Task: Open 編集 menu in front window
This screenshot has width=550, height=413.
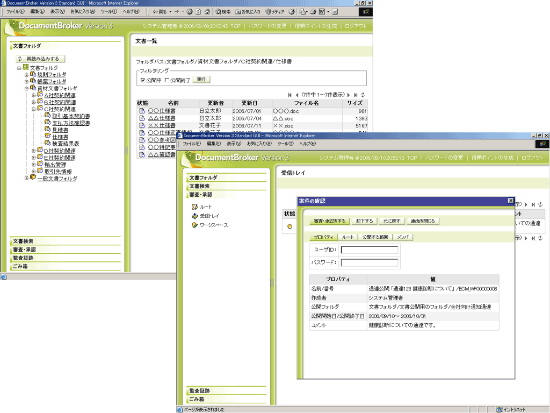Action: [214, 144]
